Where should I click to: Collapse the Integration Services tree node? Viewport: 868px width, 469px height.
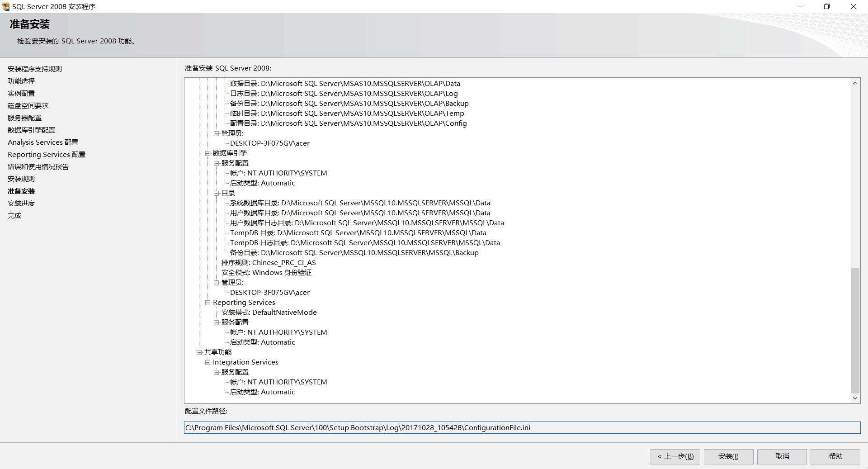[208, 362]
